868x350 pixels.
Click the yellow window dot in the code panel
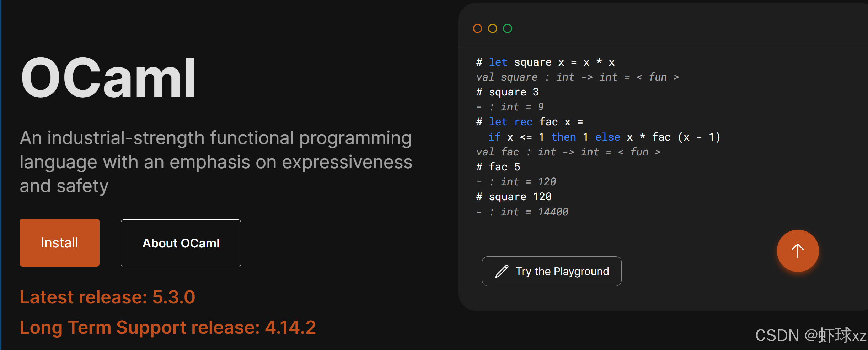pos(492,28)
